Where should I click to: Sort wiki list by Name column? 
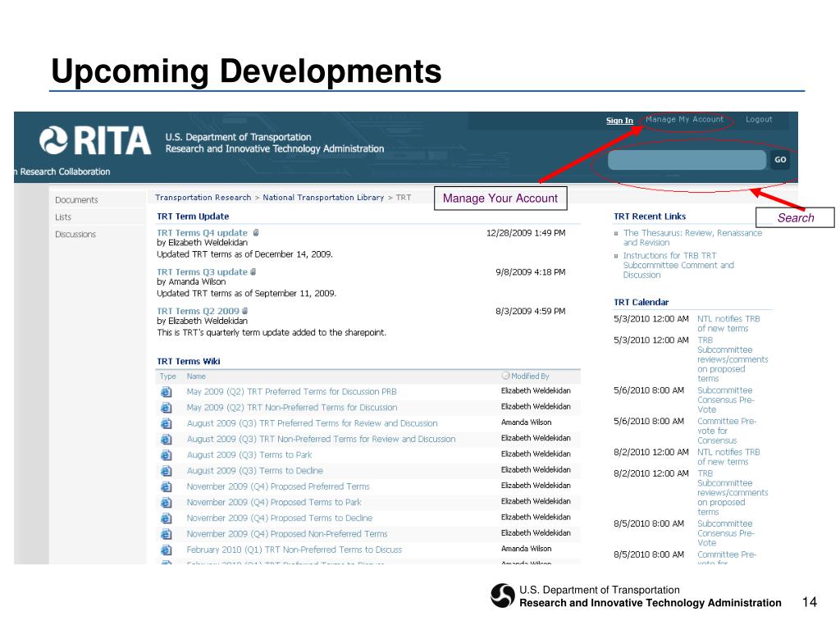pyautogui.click(x=196, y=376)
